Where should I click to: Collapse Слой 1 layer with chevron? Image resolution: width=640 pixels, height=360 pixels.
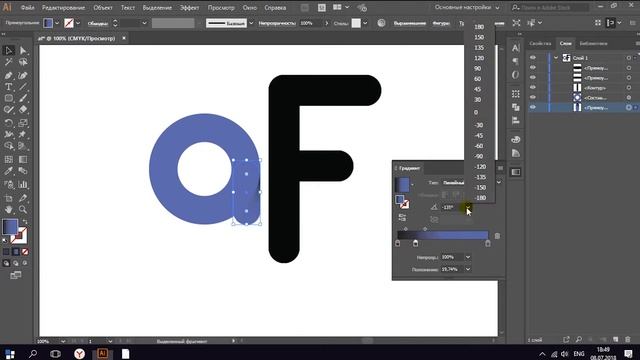point(556,58)
